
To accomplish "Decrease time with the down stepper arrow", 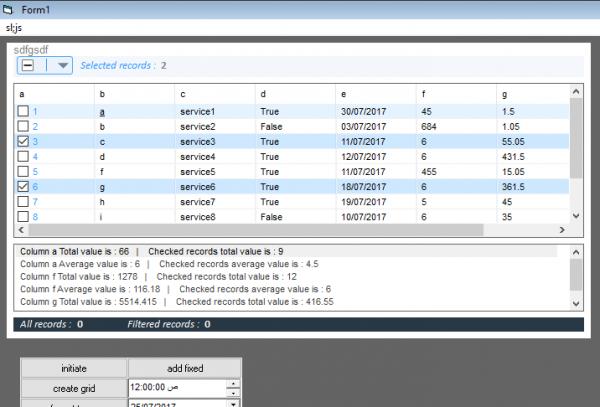I will [233, 392].
